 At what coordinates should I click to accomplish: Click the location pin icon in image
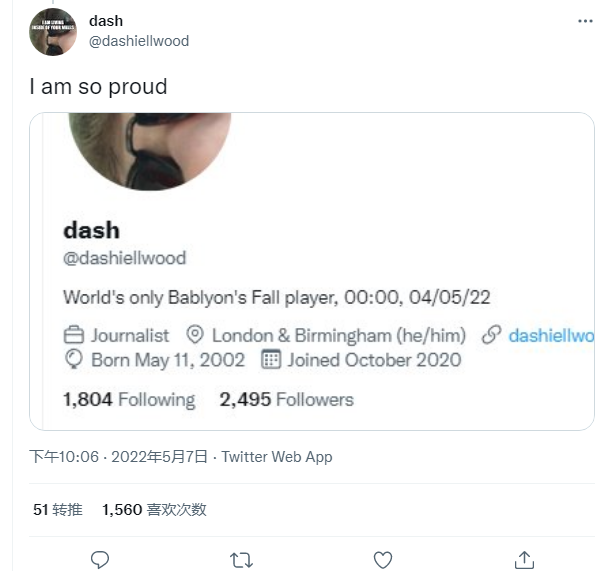click(195, 334)
